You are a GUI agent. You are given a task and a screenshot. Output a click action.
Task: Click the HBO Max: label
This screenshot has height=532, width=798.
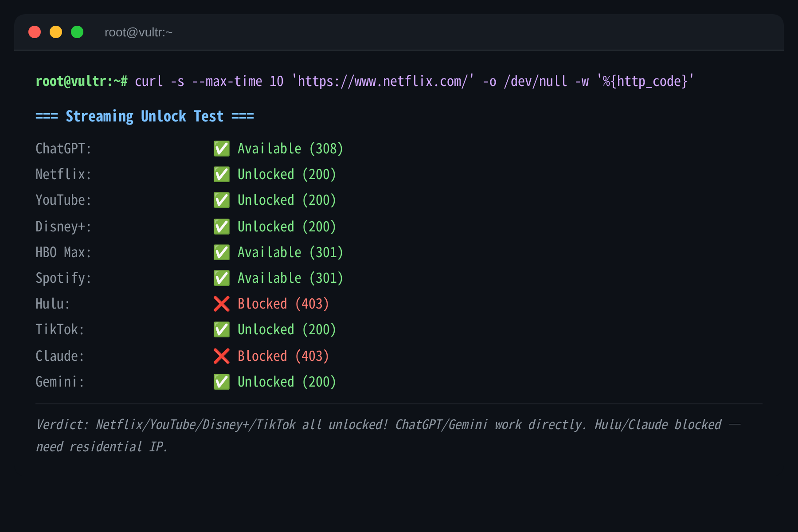tap(63, 252)
